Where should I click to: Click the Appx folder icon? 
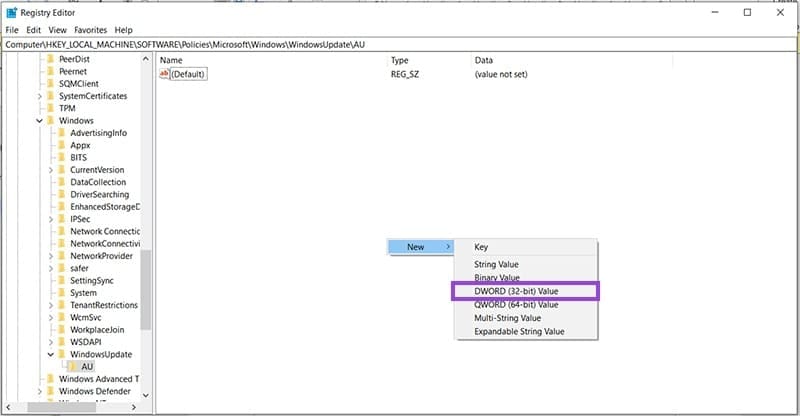click(x=62, y=146)
